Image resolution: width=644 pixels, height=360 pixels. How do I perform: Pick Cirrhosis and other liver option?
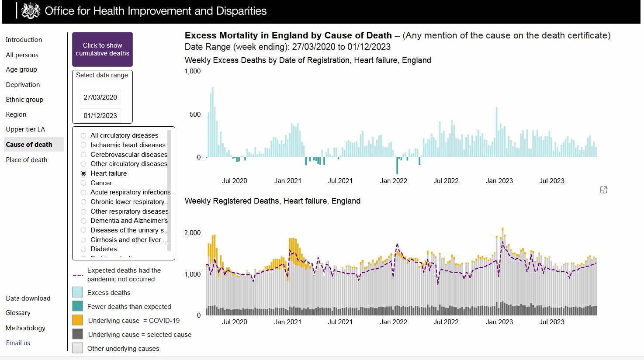click(x=83, y=240)
